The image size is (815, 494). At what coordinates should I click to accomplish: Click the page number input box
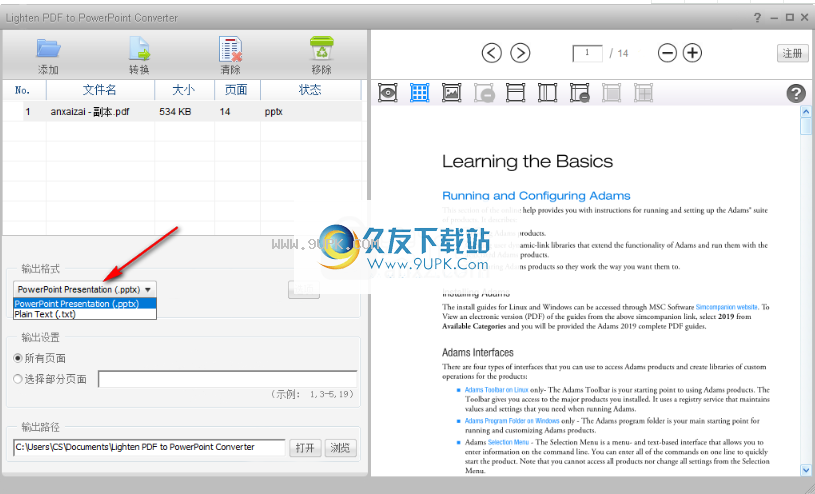[587, 53]
